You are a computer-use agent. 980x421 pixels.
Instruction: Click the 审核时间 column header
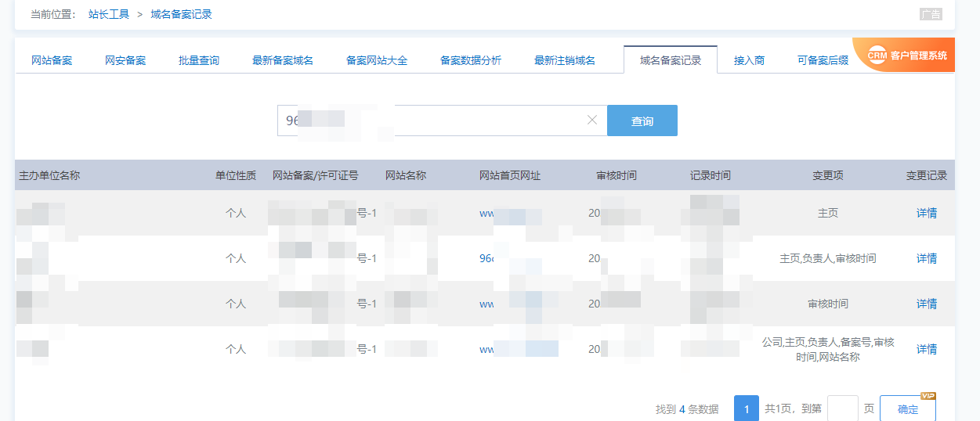[617, 175]
